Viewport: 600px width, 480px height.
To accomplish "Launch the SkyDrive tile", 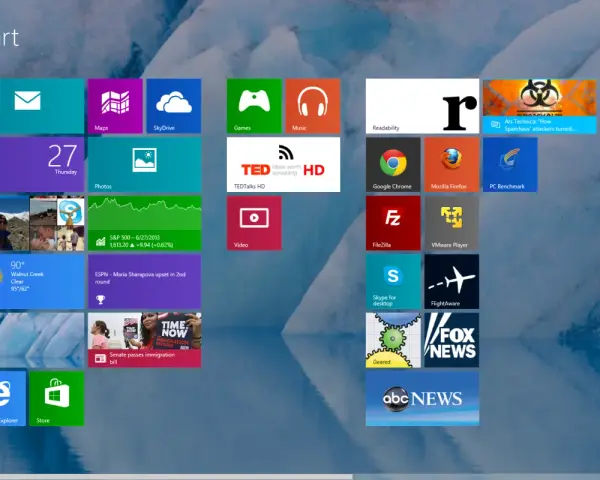I will tap(174, 106).
